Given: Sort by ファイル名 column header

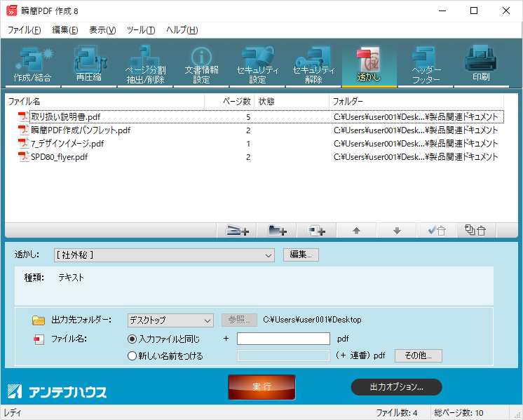Looking at the screenshot, I should click(x=104, y=102).
